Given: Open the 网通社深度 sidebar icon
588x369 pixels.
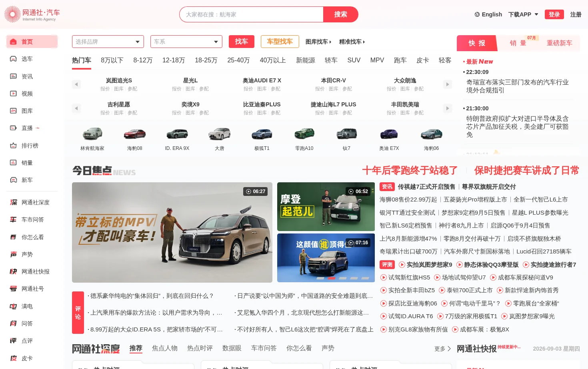Looking at the screenshot, I should click(x=13, y=202).
